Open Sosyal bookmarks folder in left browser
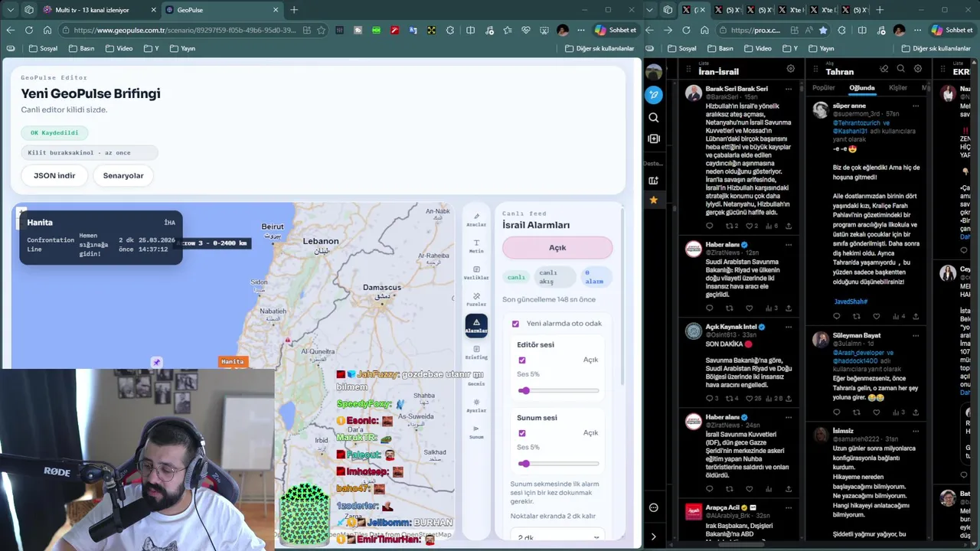Image resolution: width=980 pixels, height=551 pixels. (43, 48)
